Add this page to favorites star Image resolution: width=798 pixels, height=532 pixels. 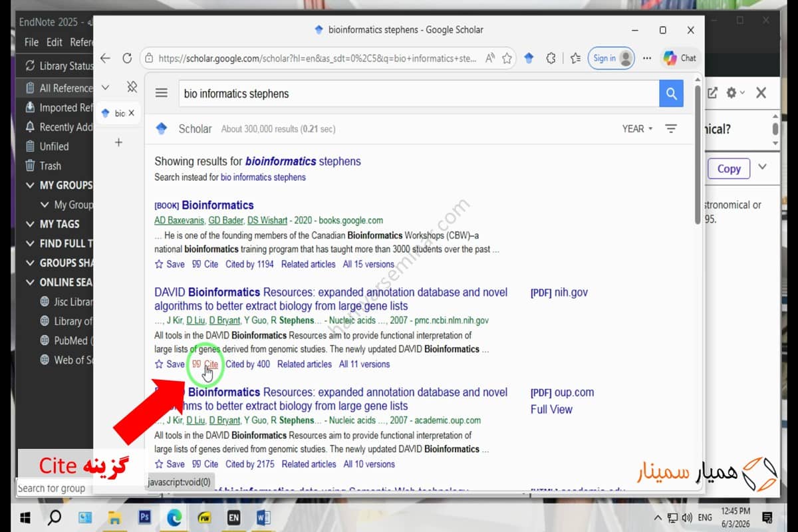[x=507, y=59]
